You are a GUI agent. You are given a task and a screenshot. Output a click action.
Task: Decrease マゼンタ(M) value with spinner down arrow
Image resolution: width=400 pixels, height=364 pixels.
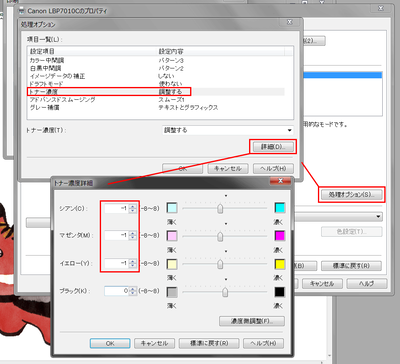click(x=133, y=238)
